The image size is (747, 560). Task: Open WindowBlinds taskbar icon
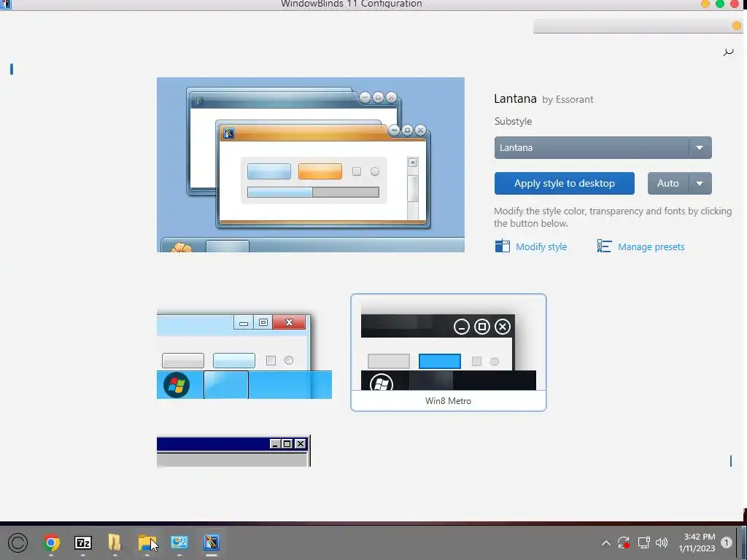tap(211, 542)
